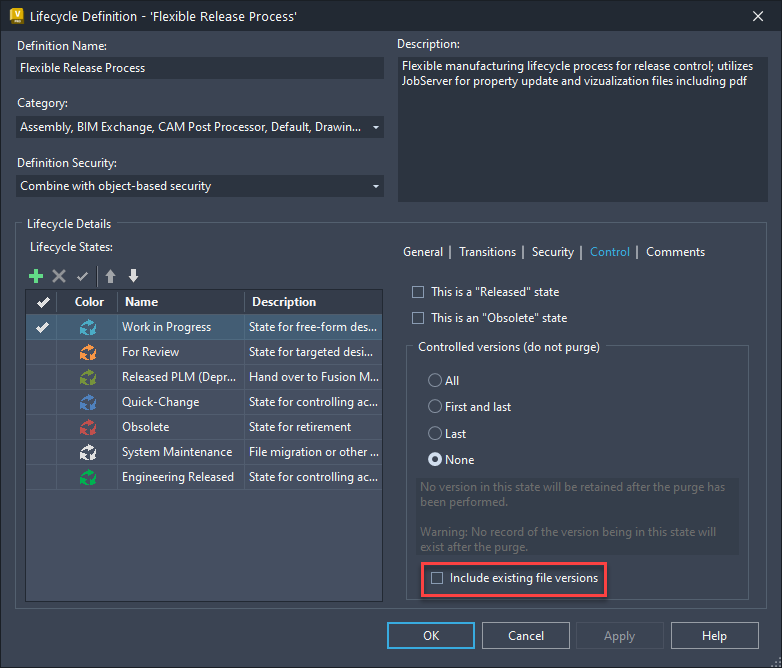The height and width of the screenshot is (668, 782).
Task: Click the Engineering Released green state icon
Action: (x=88, y=477)
